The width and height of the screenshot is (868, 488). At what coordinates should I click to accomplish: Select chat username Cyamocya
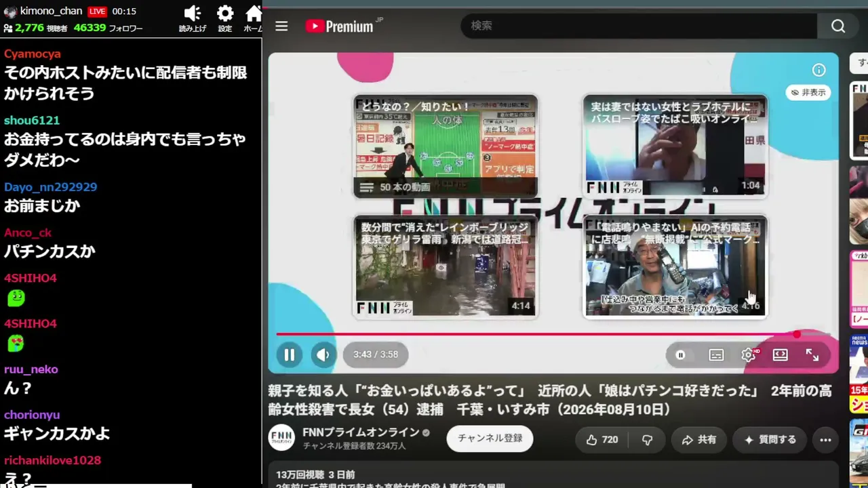(33, 54)
